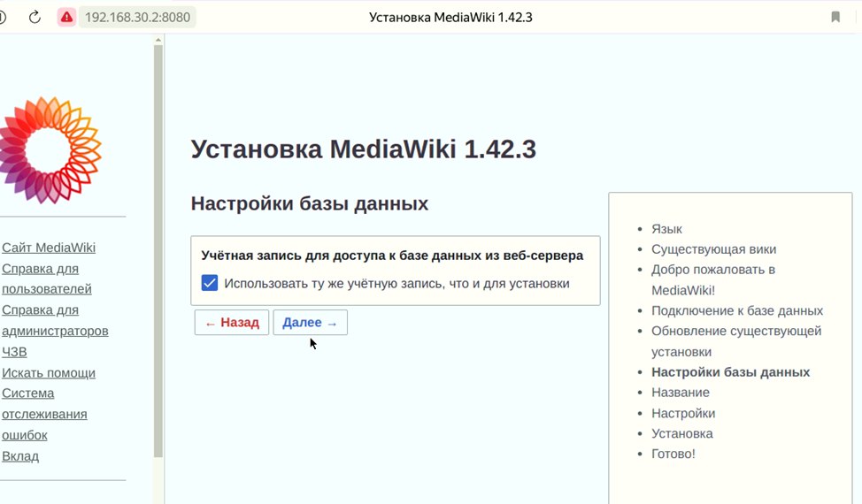862x504 pixels.
Task: Continue with the Далее button
Action: [310, 322]
